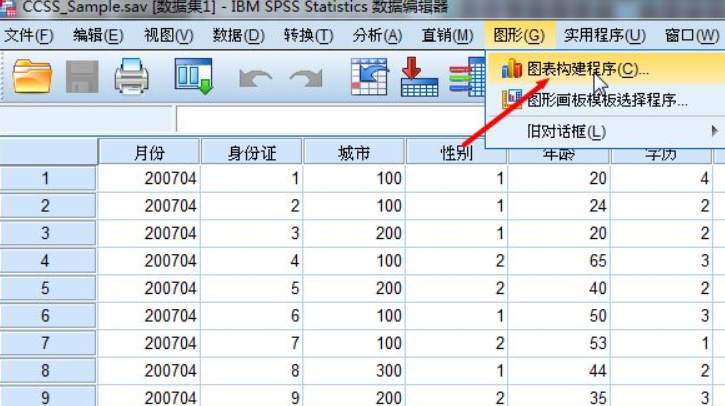The width and height of the screenshot is (725, 406).
Task: Click 月份 cell 200704 in row 1
Action: pos(149,178)
